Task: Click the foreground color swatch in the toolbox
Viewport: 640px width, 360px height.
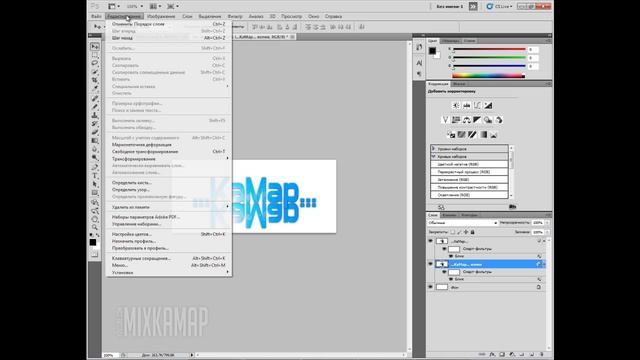Action: coord(93,242)
